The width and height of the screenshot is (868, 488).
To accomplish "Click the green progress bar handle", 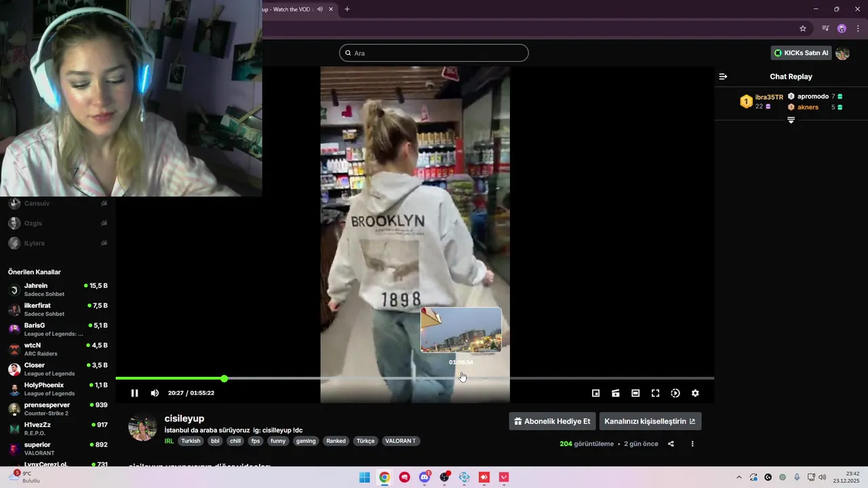I will click(x=224, y=378).
